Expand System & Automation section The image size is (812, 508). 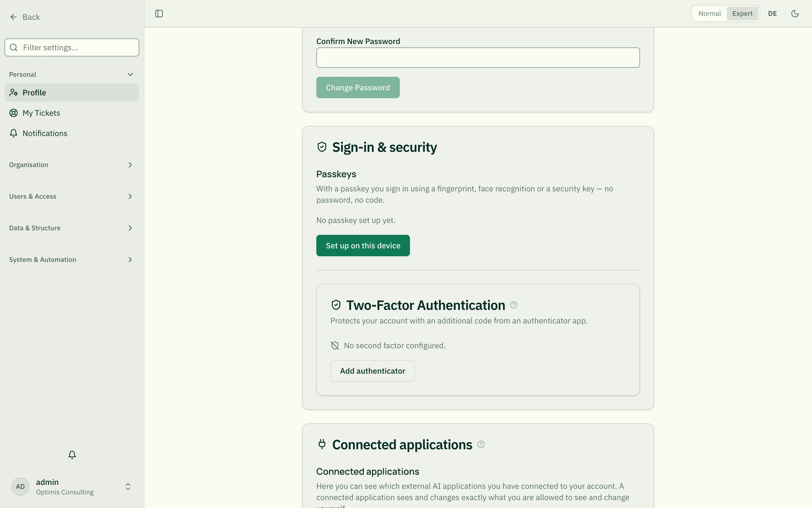[x=72, y=259]
